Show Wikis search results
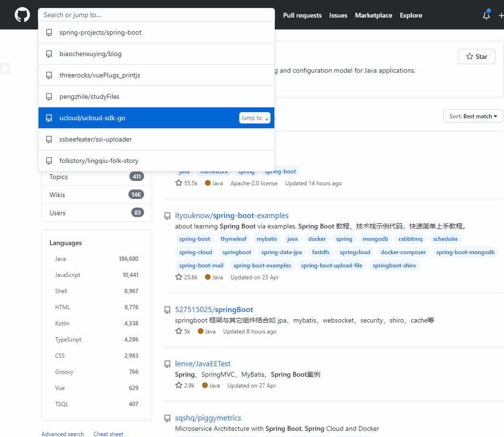 tap(57, 195)
